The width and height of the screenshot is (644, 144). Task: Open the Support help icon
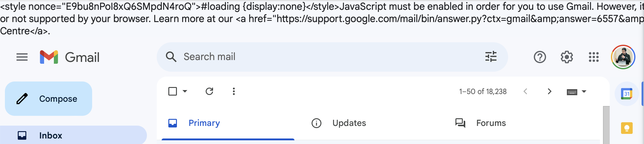click(x=540, y=57)
